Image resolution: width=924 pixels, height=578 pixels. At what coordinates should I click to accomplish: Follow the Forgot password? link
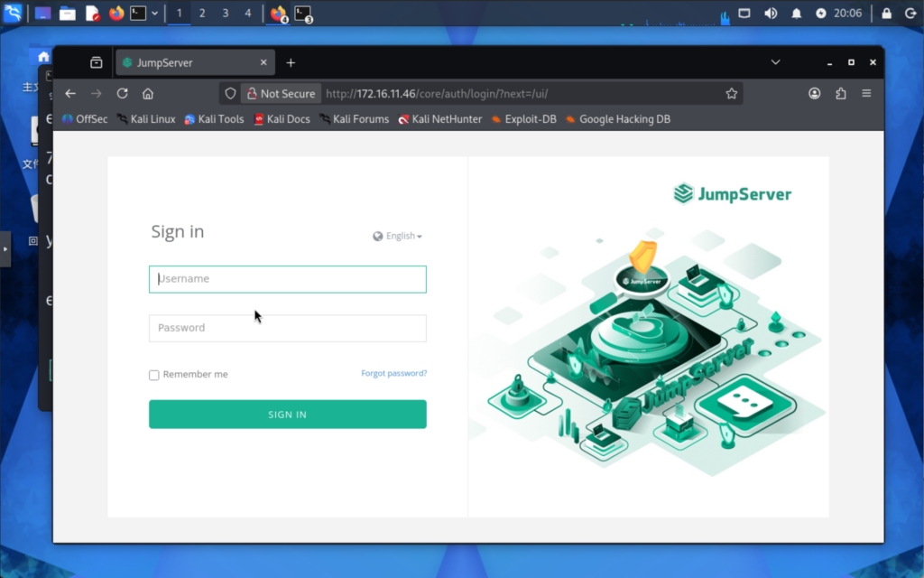393,373
